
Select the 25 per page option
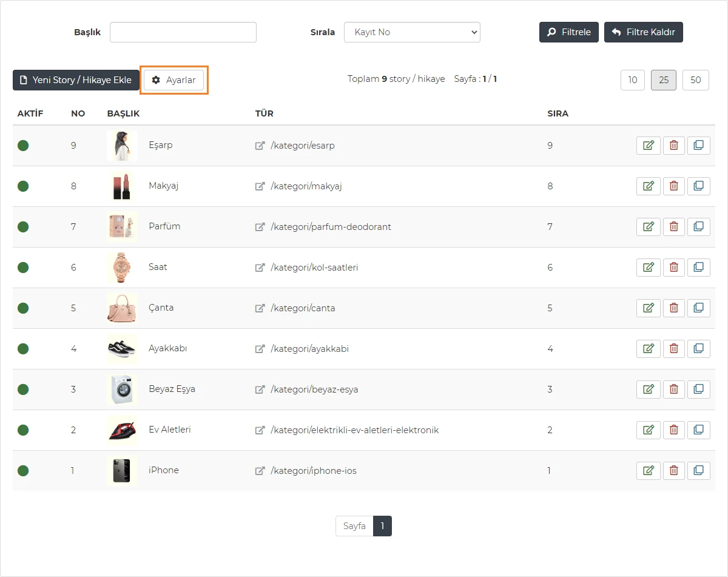[x=664, y=80]
